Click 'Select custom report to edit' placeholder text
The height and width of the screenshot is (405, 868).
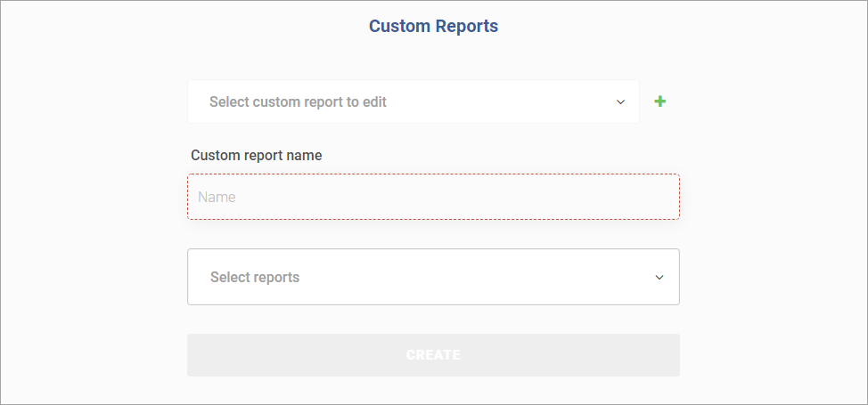coord(298,101)
